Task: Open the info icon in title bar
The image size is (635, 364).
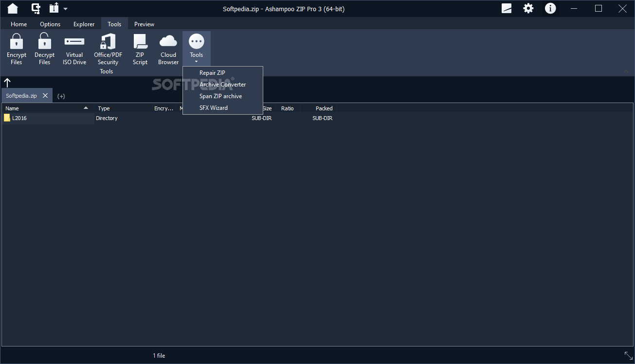Action: [x=550, y=8]
